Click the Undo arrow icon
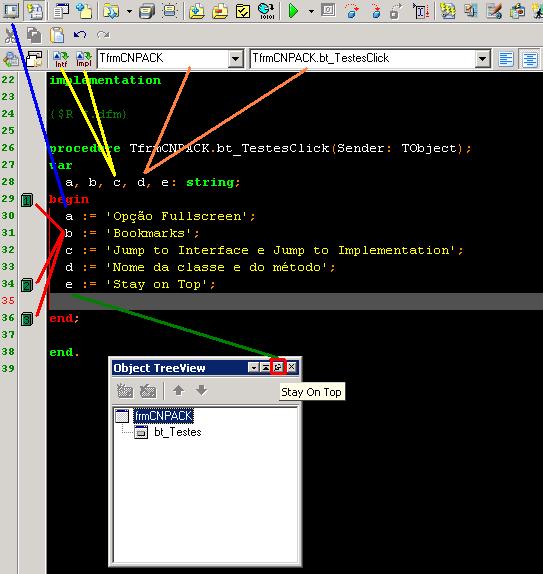This screenshot has height=574, width=543. tap(80, 35)
